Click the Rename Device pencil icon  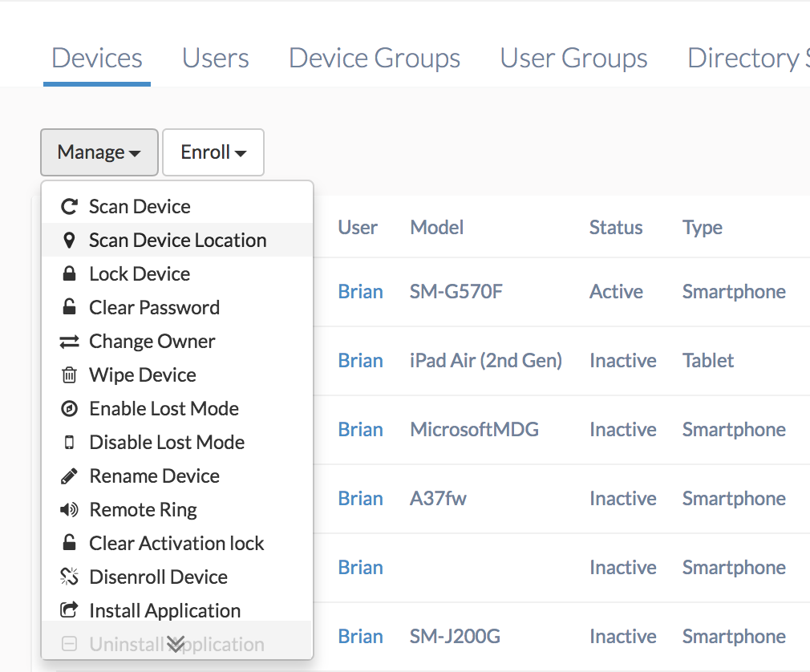pos(68,476)
